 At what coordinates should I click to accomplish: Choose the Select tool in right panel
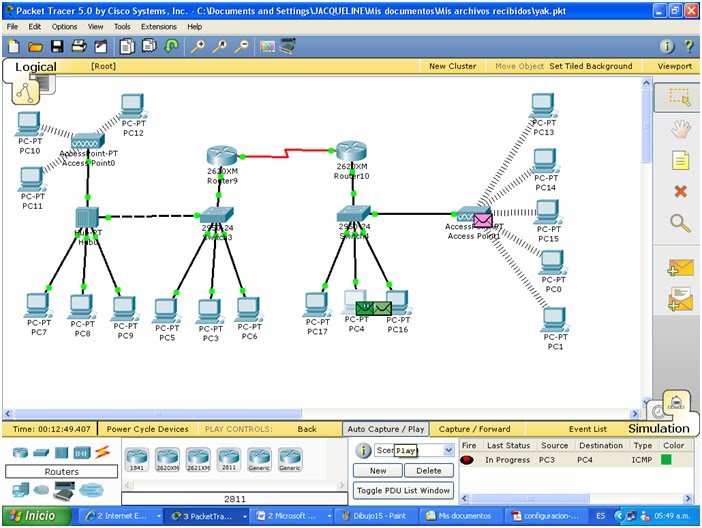pos(679,97)
